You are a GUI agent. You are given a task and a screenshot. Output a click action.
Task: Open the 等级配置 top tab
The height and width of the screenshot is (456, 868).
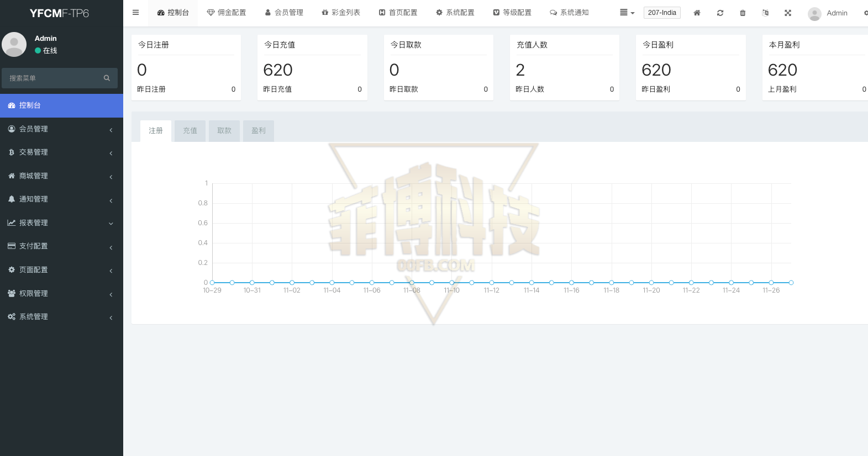tap(512, 13)
